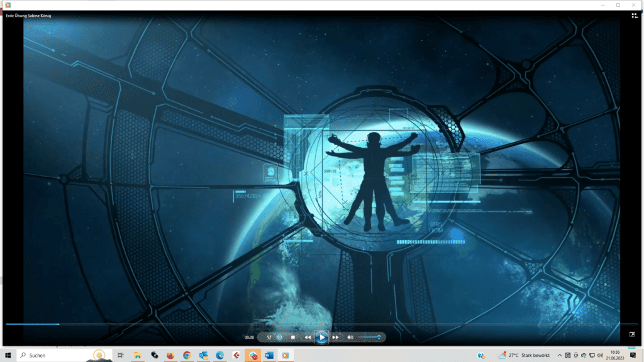Switch to Library via top-right grid icon
This screenshot has width=644, height=362.
[x=635, y=16]
